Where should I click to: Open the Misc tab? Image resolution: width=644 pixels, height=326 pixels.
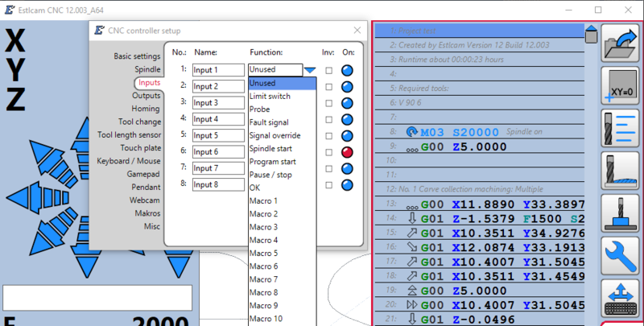coord(152,227)
